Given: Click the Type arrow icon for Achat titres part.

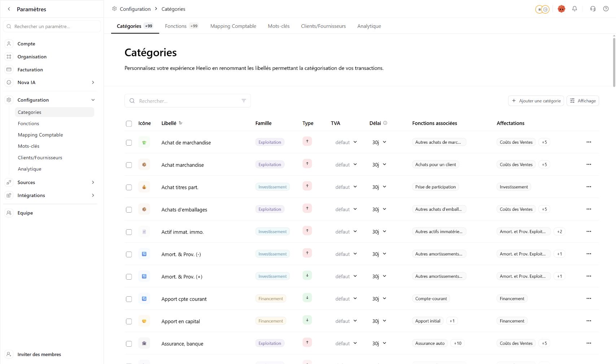Looking at the screenshot, I should coord(307,186).
